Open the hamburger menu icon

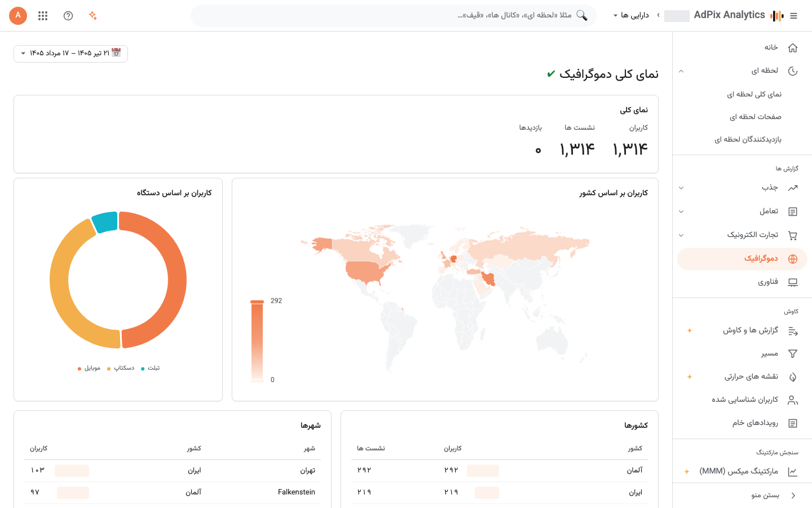(x=793, y=16)
